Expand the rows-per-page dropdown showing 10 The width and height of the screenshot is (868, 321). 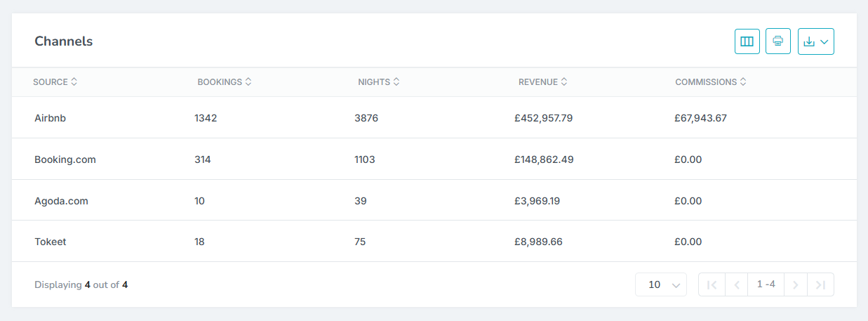(x=660, y=284)
